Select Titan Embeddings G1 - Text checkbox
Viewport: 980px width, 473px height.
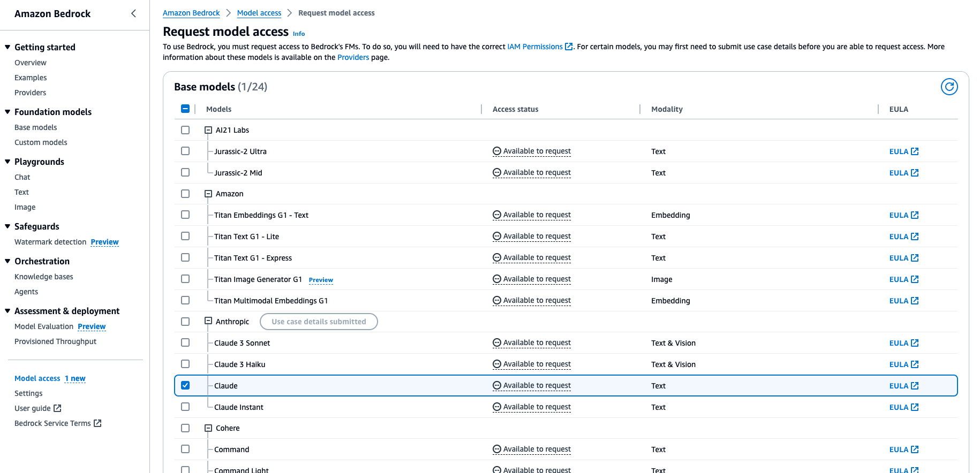[x=185, y=215]
